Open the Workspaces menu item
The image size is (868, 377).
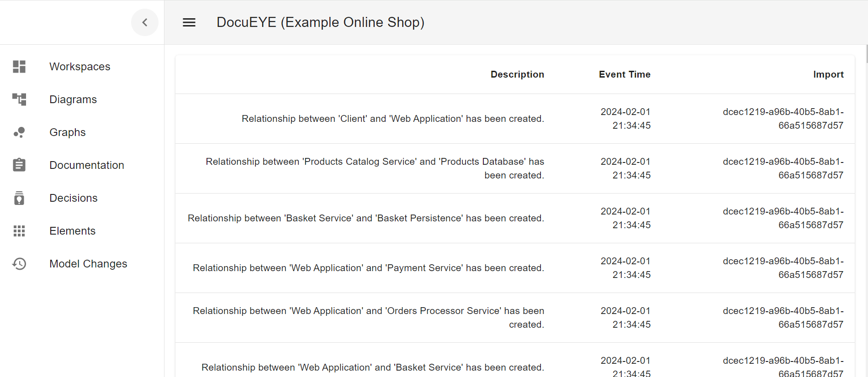pos(80,67)
